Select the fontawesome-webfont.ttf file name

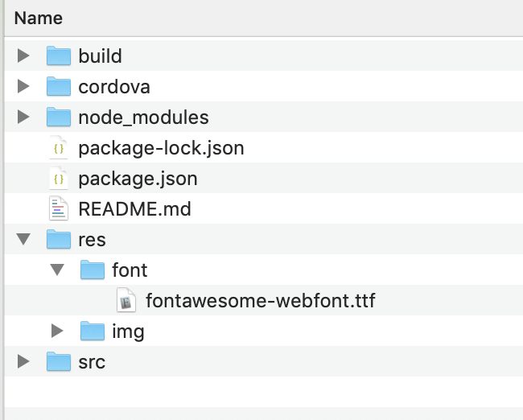(261, 301)
